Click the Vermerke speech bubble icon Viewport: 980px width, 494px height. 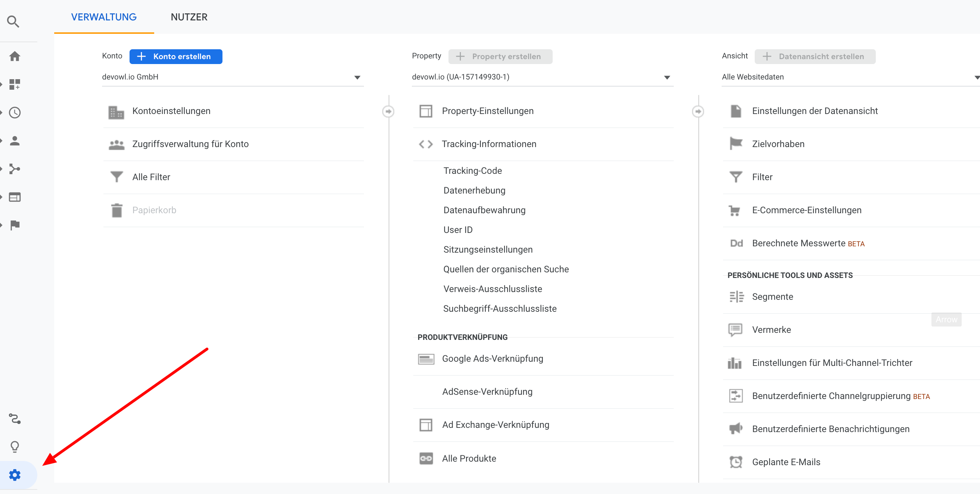736,329
